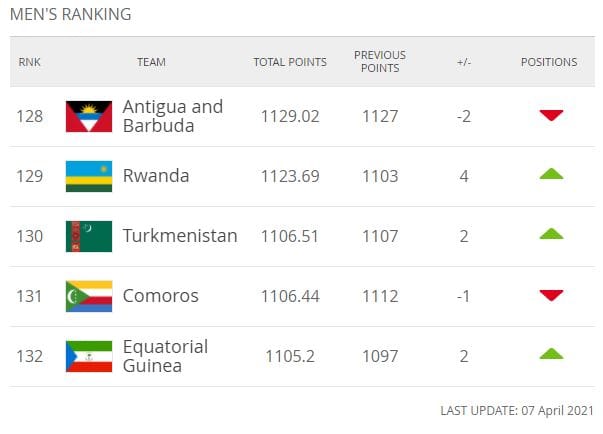Image resolution: width=603 pixels, height=434 pixels.
Task: Open the Comoros team page
Action: point(160,296)
